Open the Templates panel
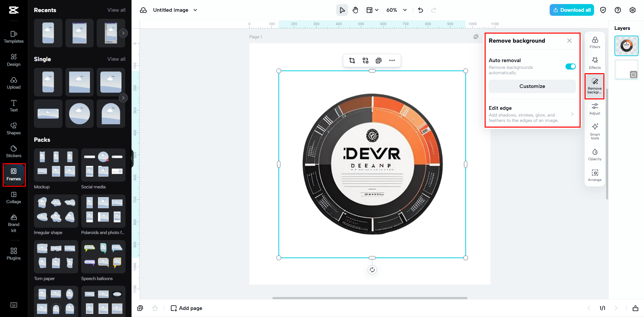The width and height of the screenshot is (644, 317). tap(13, 37)
